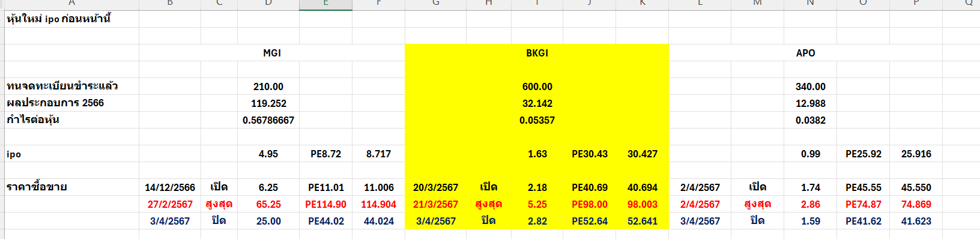Select the PE8.72 cell
This screenshot has height=239, width=980.
tap(325, 154)
